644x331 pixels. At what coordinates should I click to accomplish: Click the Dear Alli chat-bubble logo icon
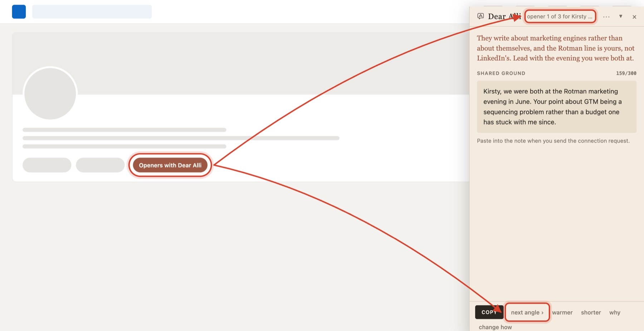[480, 16]
